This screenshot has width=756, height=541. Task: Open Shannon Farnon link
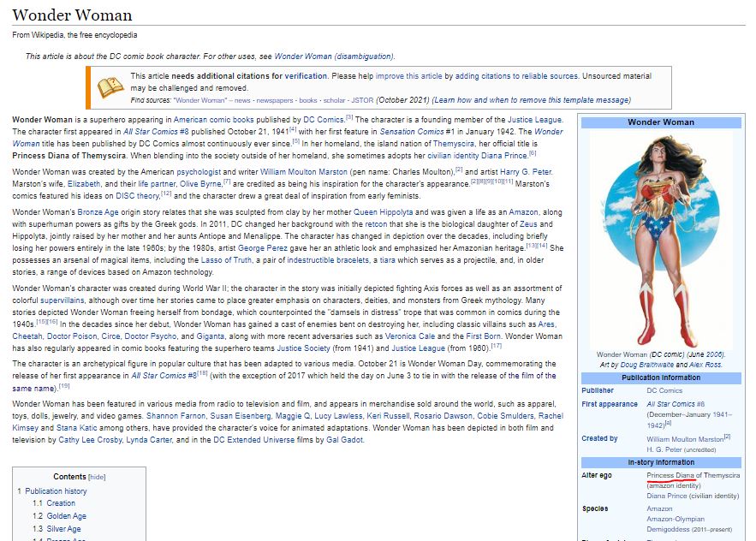(x=176, y=416)
